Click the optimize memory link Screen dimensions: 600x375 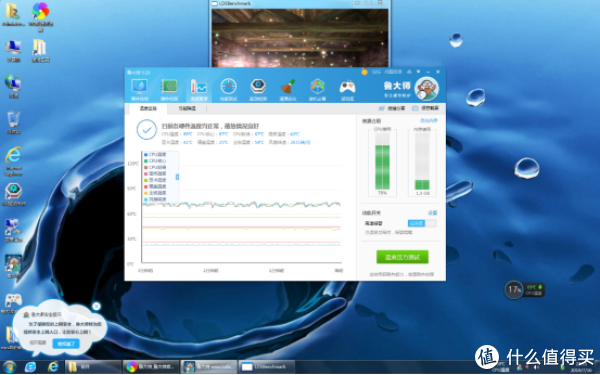tap(429, 121)
